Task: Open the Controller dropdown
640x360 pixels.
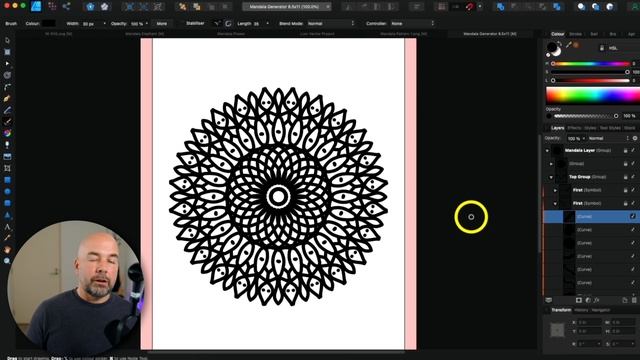Action: click(x=412, y=24)
